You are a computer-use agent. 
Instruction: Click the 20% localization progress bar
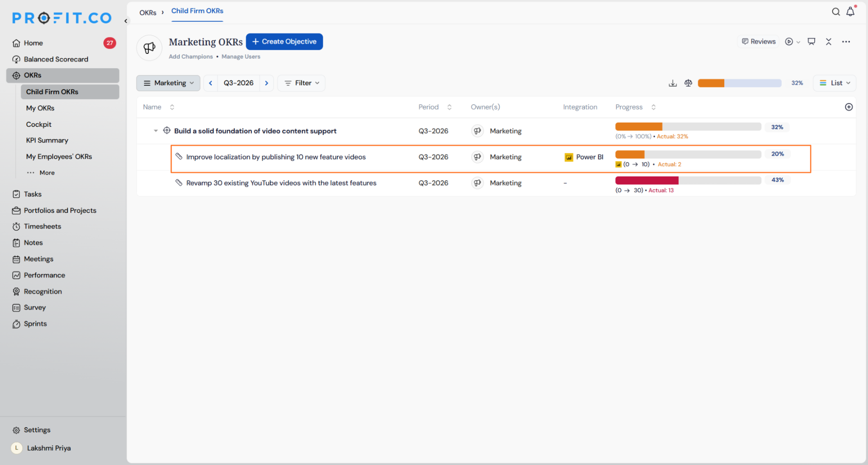(688, 154)
